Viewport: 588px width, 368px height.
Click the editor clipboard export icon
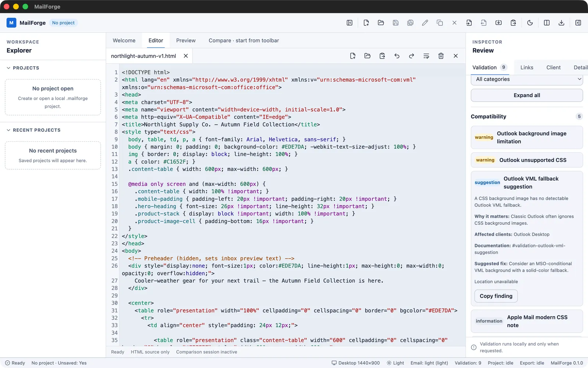pyautogui.click(x=382, y=56)
